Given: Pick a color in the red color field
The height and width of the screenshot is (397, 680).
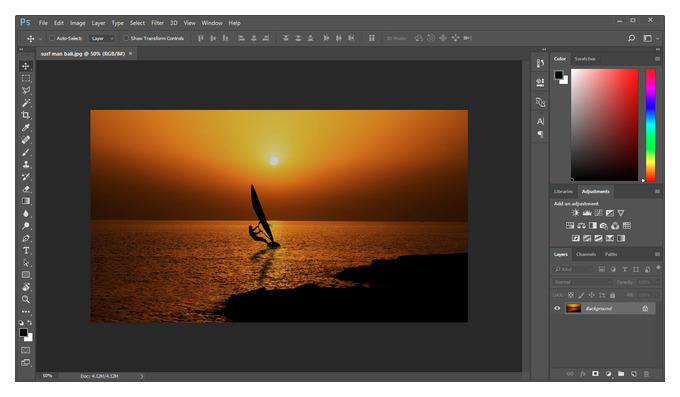Looking at the screenshot, I should [x=605, y=125].
